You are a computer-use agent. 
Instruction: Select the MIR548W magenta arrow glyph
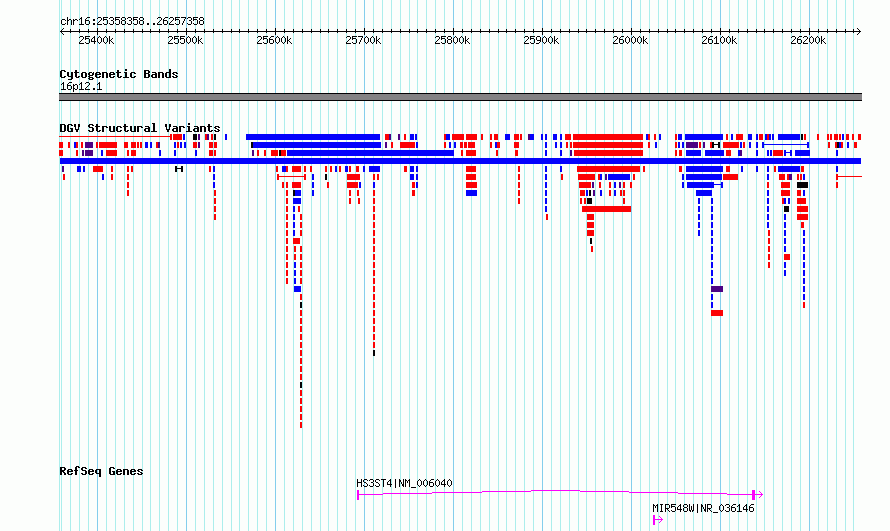tap(657, 519)
